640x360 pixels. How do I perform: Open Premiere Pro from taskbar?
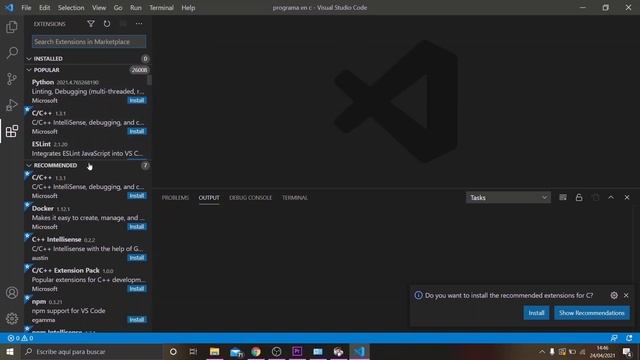point(297,351)
